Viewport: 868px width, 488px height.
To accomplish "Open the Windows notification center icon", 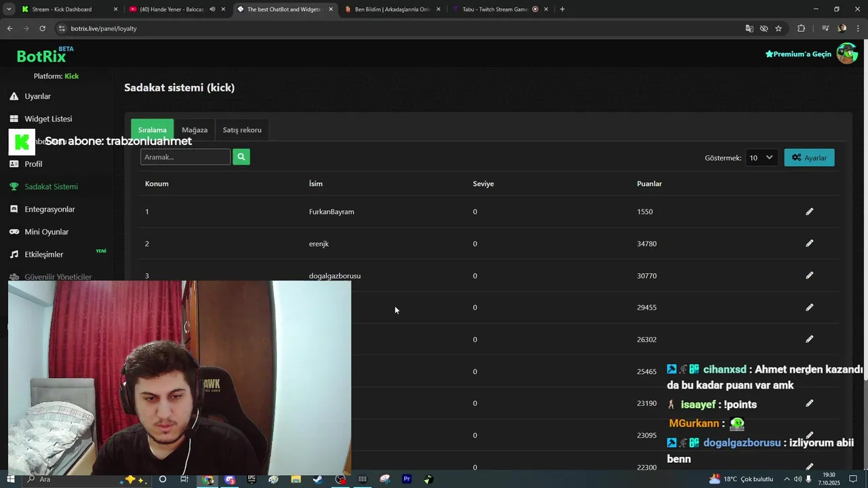I will 853,479.
